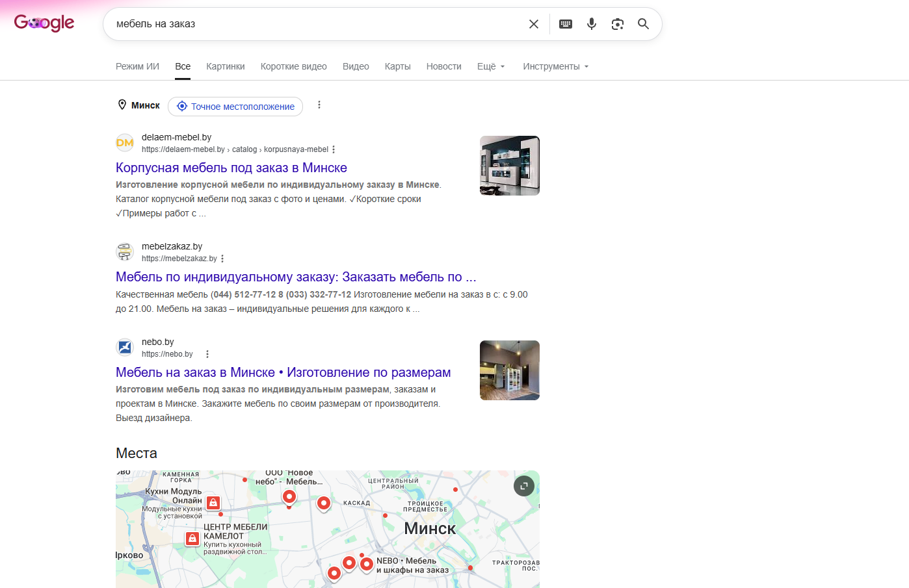Click Минск location label

point(146,105)
